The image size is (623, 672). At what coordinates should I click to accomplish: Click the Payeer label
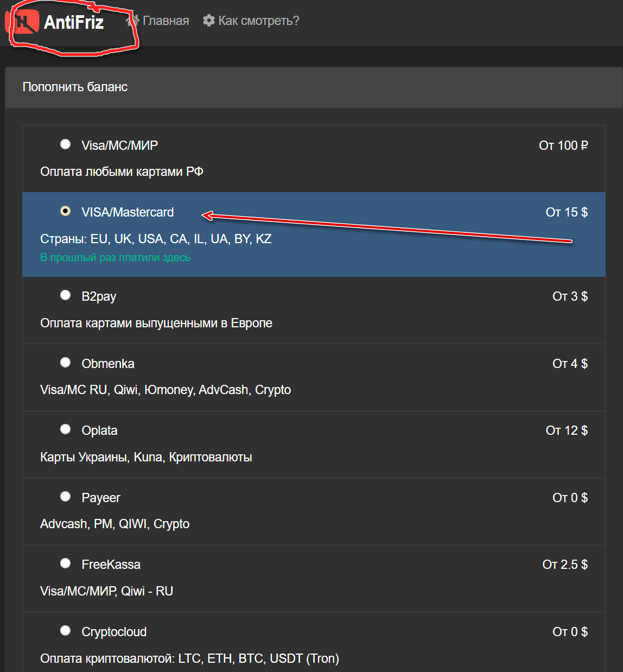pos(101,498)
